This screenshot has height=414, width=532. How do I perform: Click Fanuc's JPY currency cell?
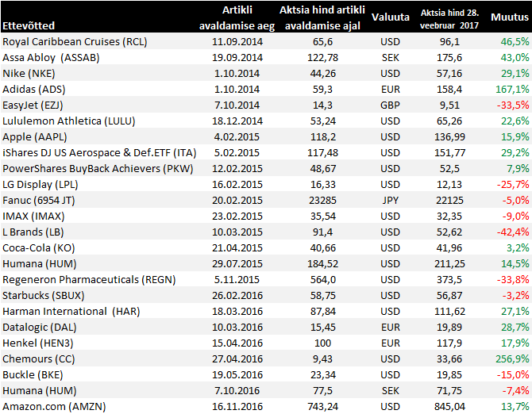391,200
